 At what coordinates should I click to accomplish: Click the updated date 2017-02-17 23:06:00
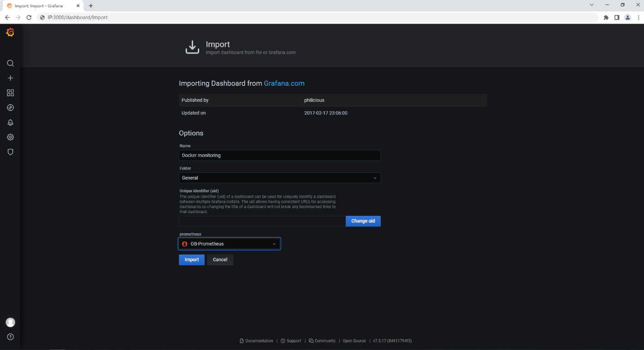click(326, 113)
